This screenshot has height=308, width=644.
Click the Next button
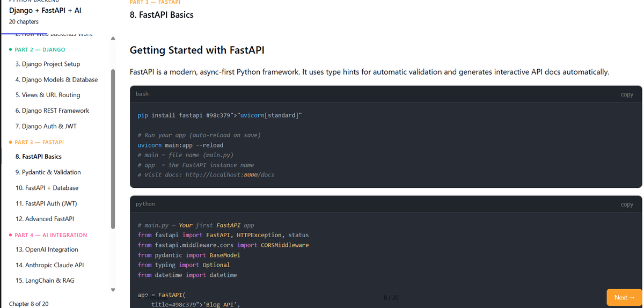624,297
